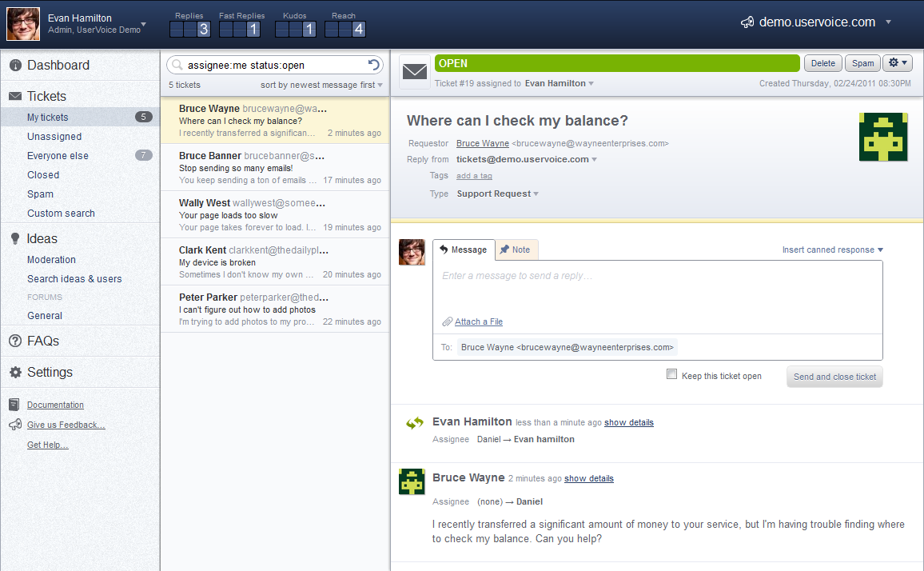Click the green OPEN status bar
This screenshot has height=571, width=924.
click(617, 63)
